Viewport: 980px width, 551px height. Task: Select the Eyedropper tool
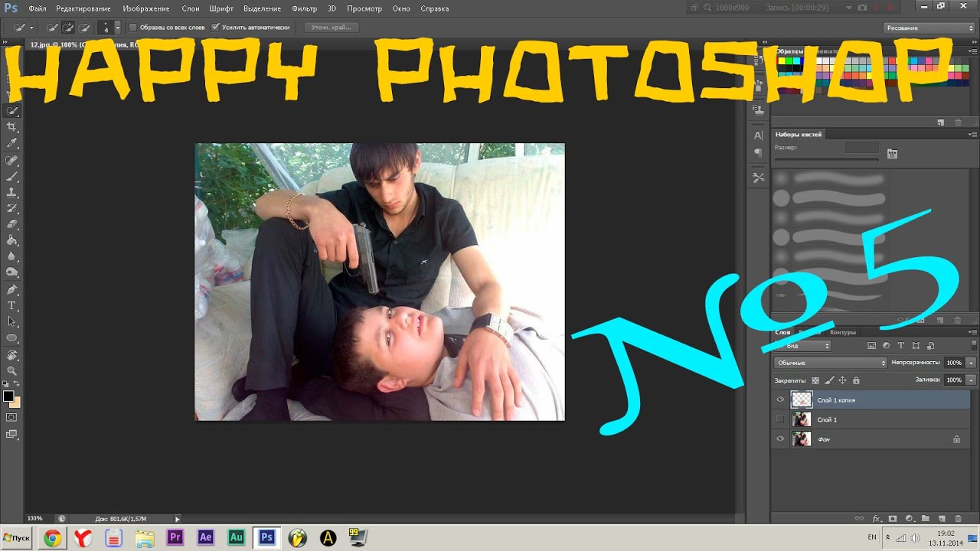pyautogui.click(x=12, y=143)
